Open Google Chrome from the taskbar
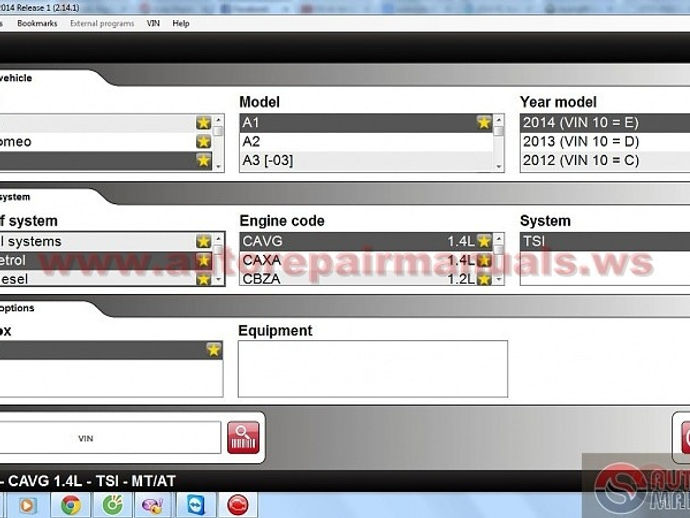The width and height of the screenshot is (690, 518). point(71,505)
